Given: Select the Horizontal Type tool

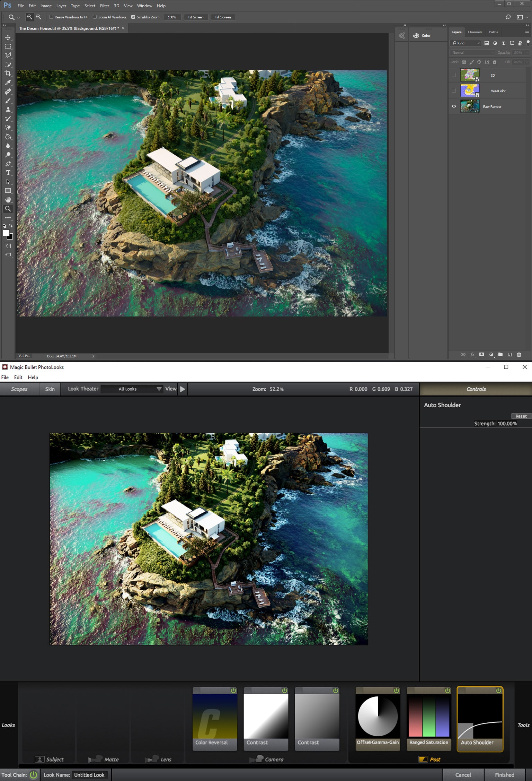Looking at the screenshot, I should 8,173.
